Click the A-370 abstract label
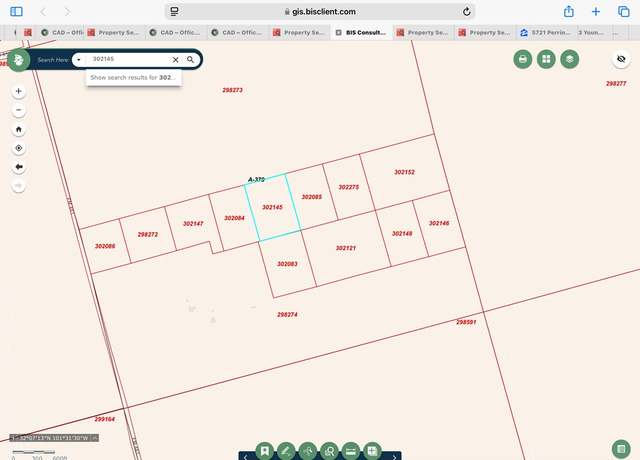The image size is (640, 460). (256, 180)
